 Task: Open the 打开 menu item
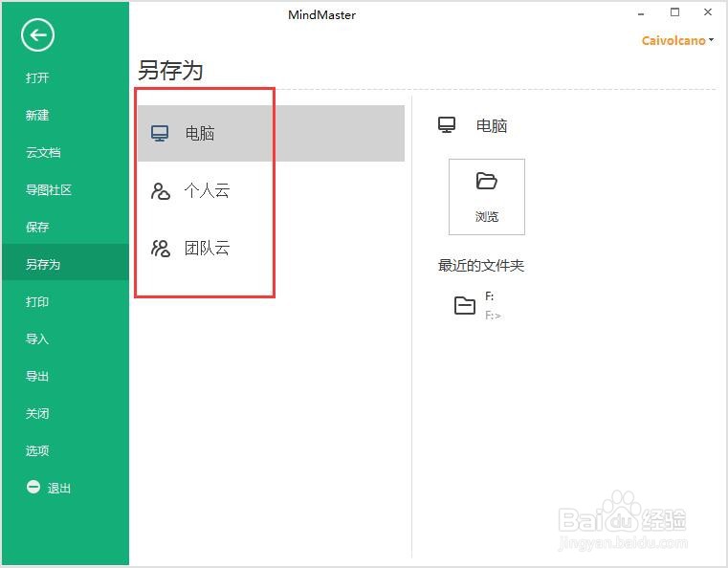click(x=37, y=77)
